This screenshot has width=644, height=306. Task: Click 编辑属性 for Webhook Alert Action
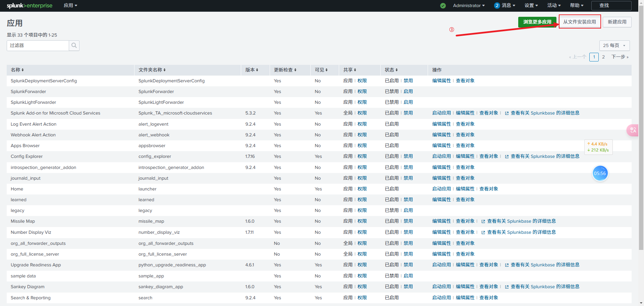click(441, 135)
